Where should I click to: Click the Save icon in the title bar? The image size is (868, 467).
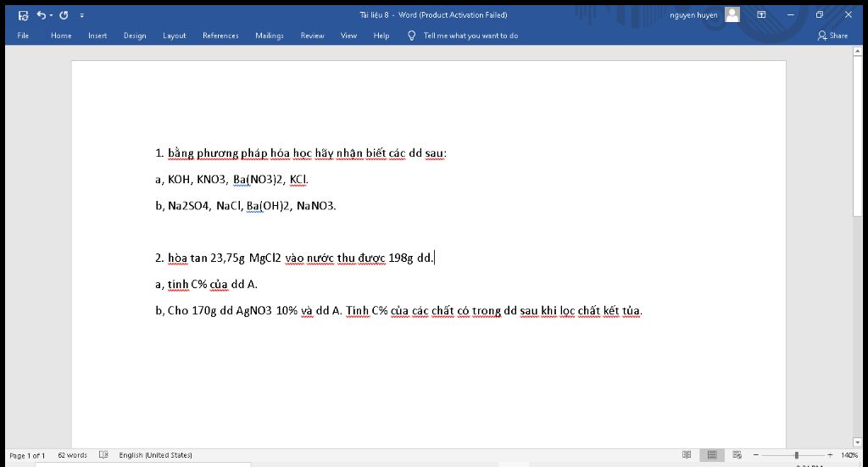click(x=23, y=15)
